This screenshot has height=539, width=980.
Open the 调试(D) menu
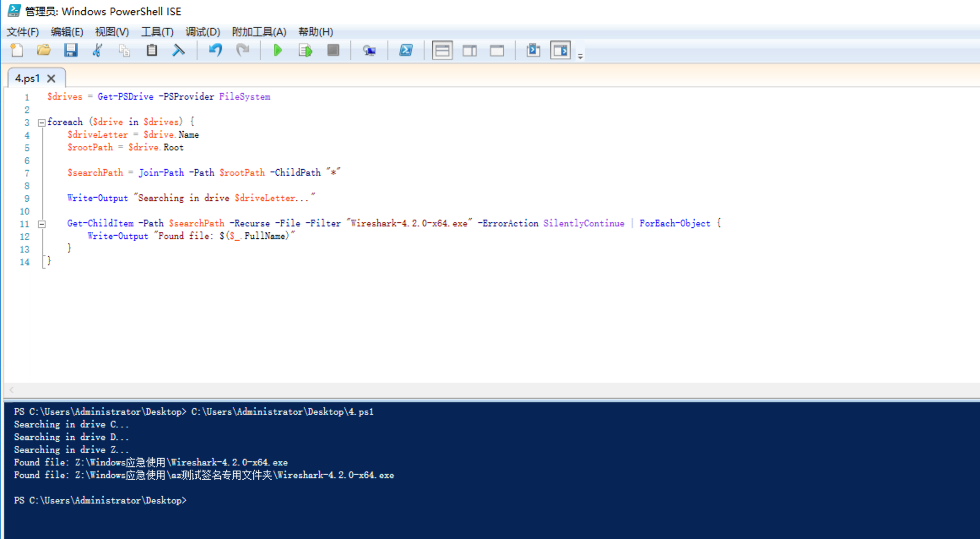203,32
